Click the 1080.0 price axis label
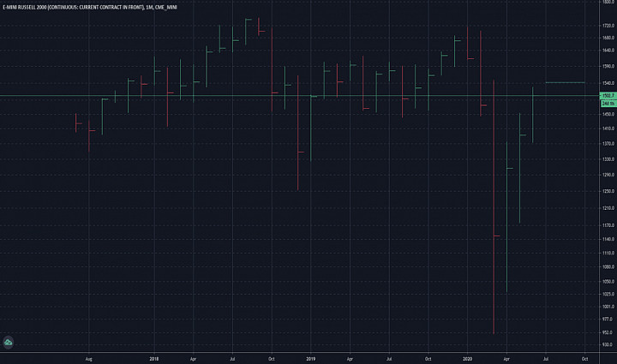This screenshot has width=617, height=364. [608, 267]
